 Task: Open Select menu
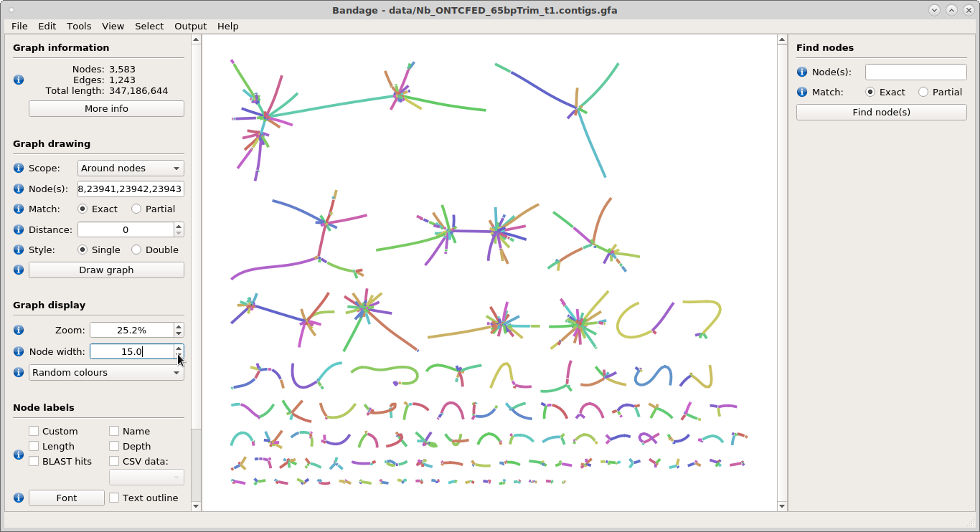pyautogui.click(x=149, y=26)
